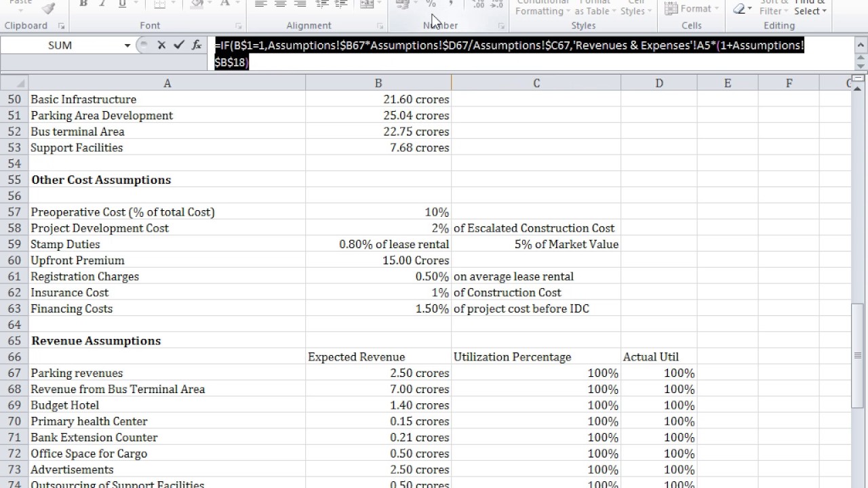
Task: Open the Conditional Formatting dropdown
Action: (543, 7)
